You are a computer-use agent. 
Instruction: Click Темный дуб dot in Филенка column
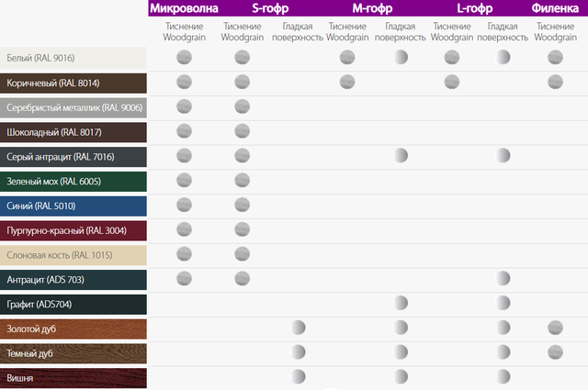tap(555, 352)
